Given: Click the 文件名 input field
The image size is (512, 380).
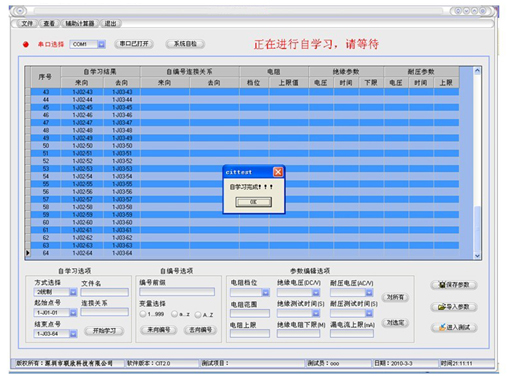Looking at the screenshot, I should click(104, 292).
